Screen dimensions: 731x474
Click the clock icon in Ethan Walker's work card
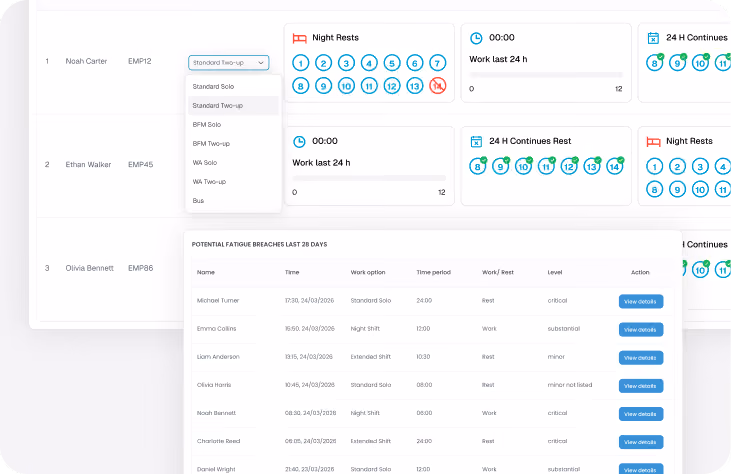(x=299, y=142)
